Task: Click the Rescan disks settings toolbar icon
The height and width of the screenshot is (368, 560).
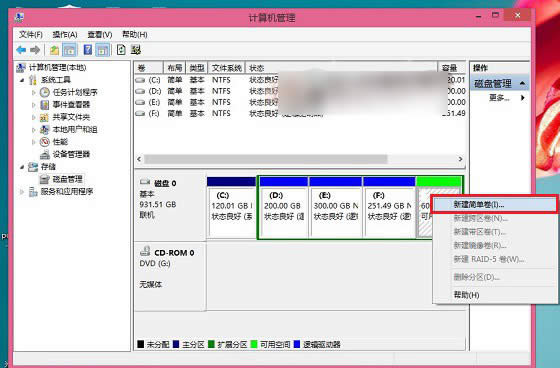Action: coord(136,50)
